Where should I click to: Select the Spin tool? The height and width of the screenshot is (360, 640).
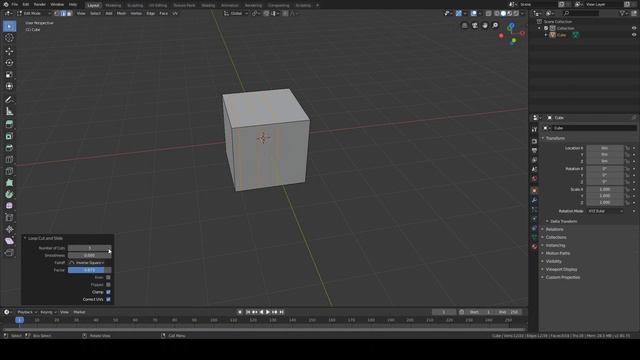(x=9, y=195)
